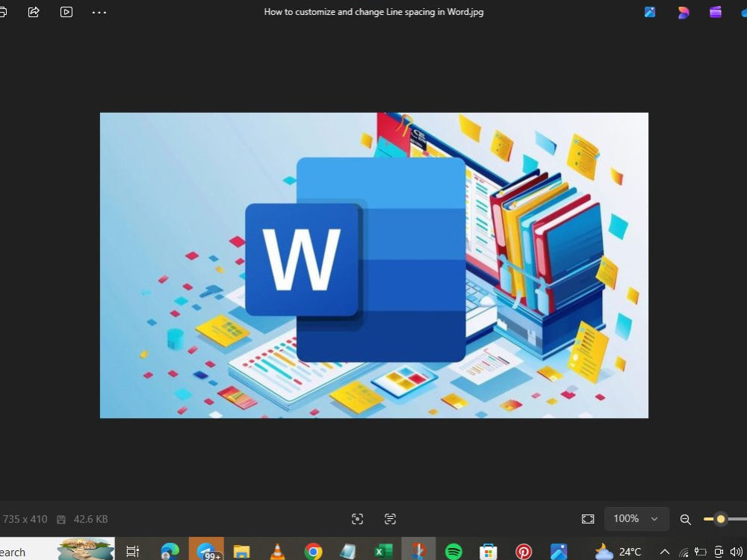The image size is (747, 560).
Task: Open the Photos app taskbar icon
Action: (x=559, y=552)
